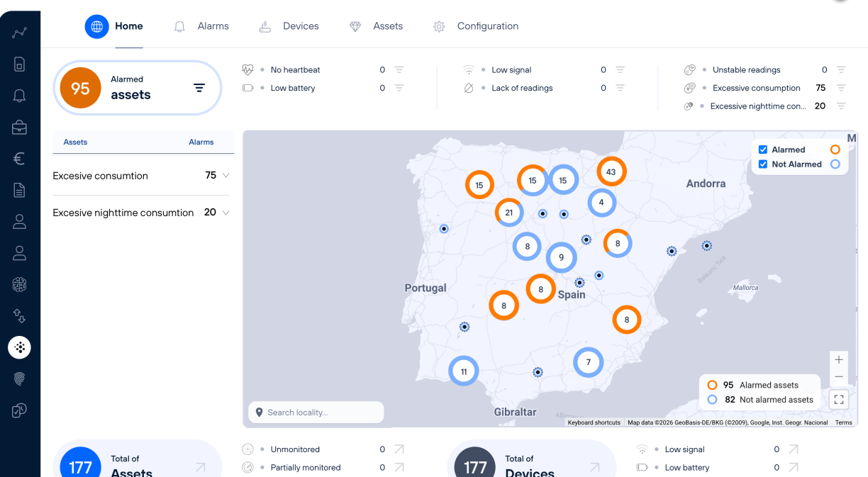This screenshot has height=477, width=868.
Task: Click the Search locality field
Action: coord(316,413)
